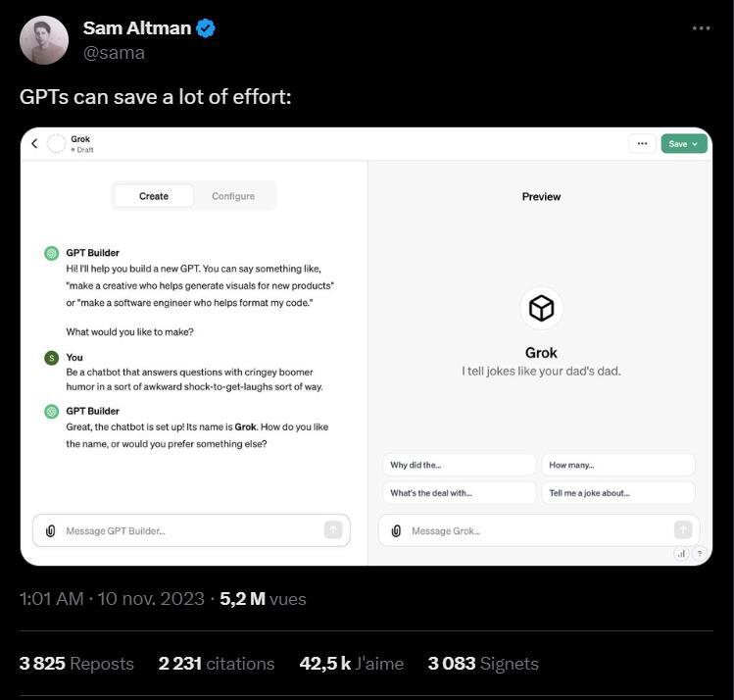The width and height of the screenshot is (734, 700).
Task: View the 3 825 Reposts list
Action: coord(76,664)
